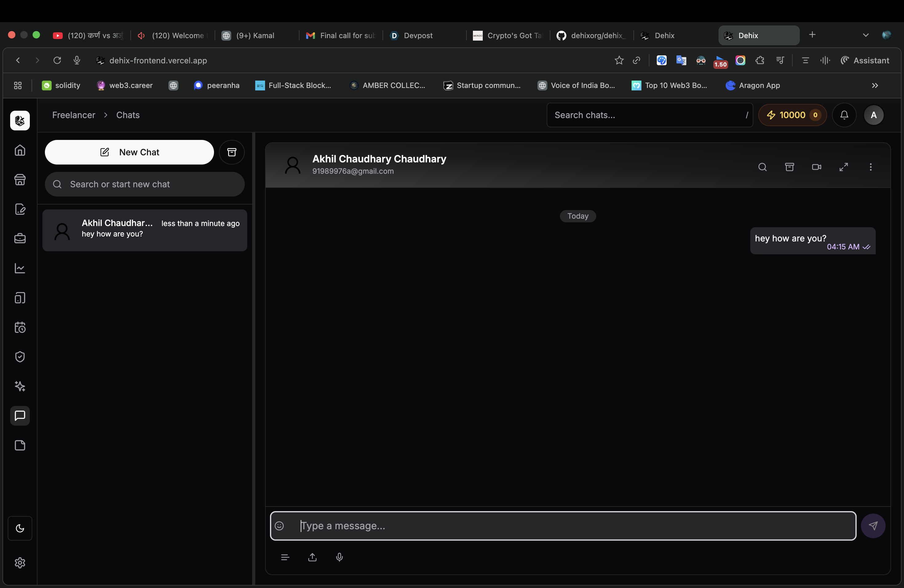The image size is (904, 588).
Task: Expand the chat window to fullscreen
Action: [x=843, y=167]
